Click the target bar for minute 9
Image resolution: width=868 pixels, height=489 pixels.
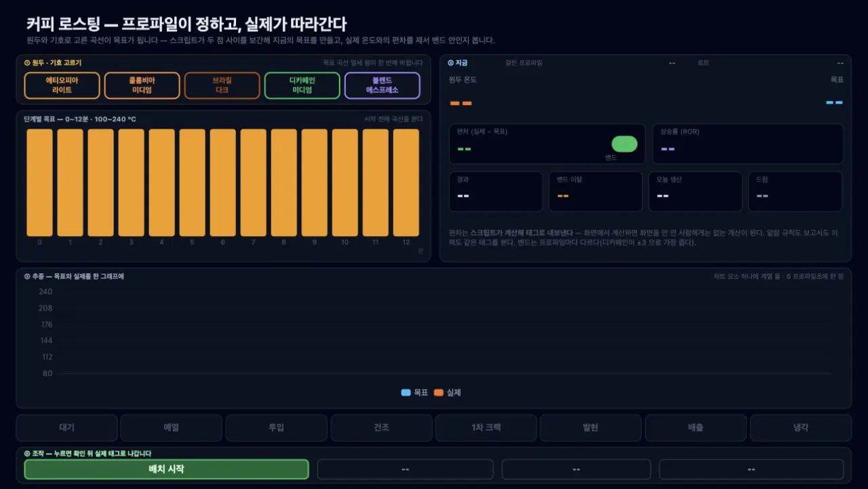314,182
